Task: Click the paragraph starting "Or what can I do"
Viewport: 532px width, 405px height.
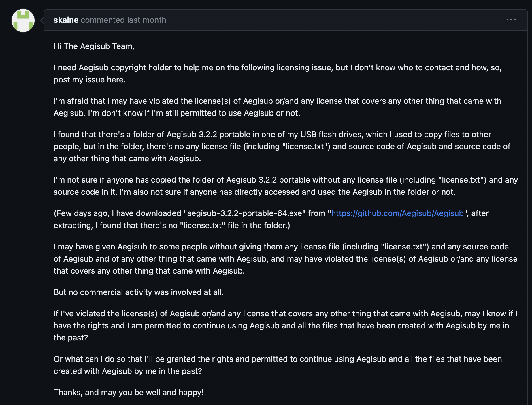Action: point(278,365)
